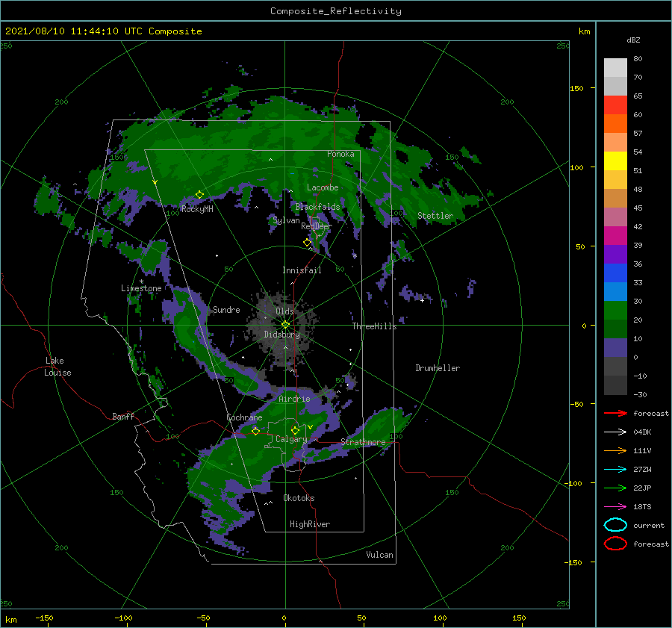Click the magenta 18TS arrow in legend
Screen dimensions: 672x628
pos(615,506)
